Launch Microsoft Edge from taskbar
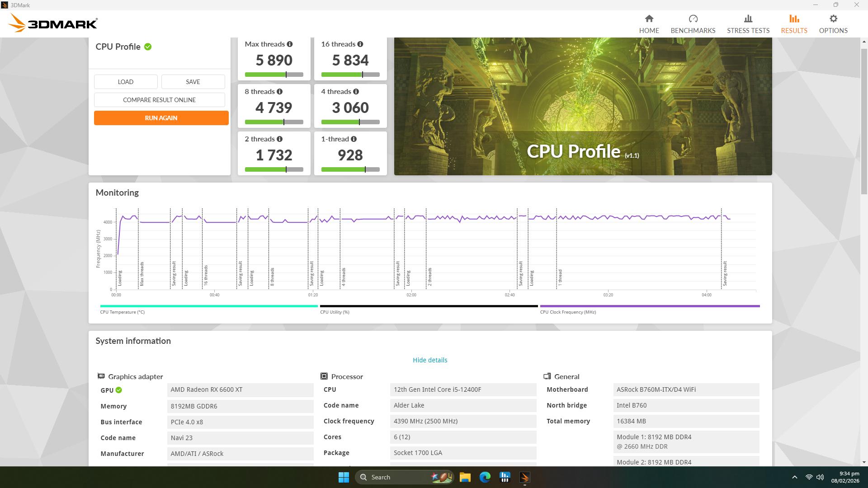Image resolution: width=868 pixels, height=488 pixels. click(485, 477)
